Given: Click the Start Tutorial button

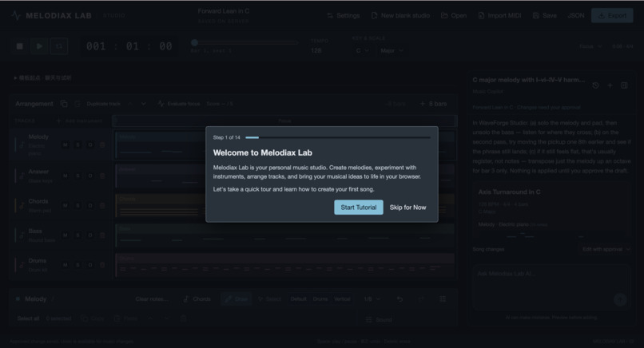Looking at the screenshot, I should coord(358,208).
